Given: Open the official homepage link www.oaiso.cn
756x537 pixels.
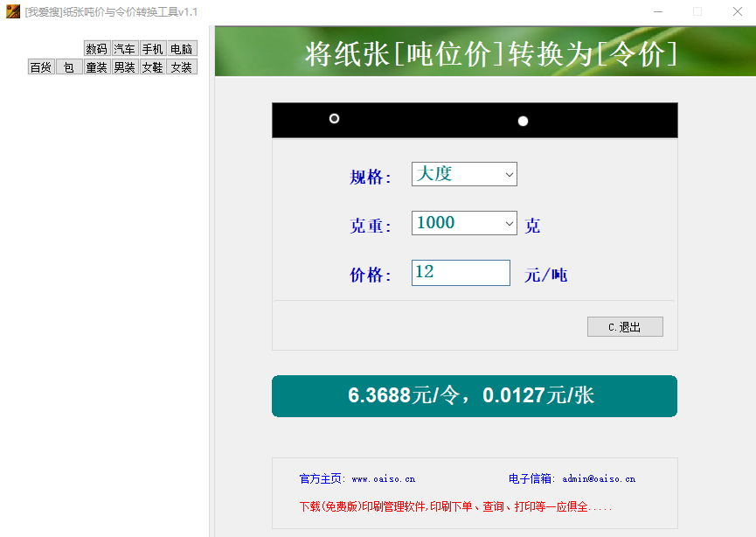Looking at the screenshot, I should tap(384, 479).
